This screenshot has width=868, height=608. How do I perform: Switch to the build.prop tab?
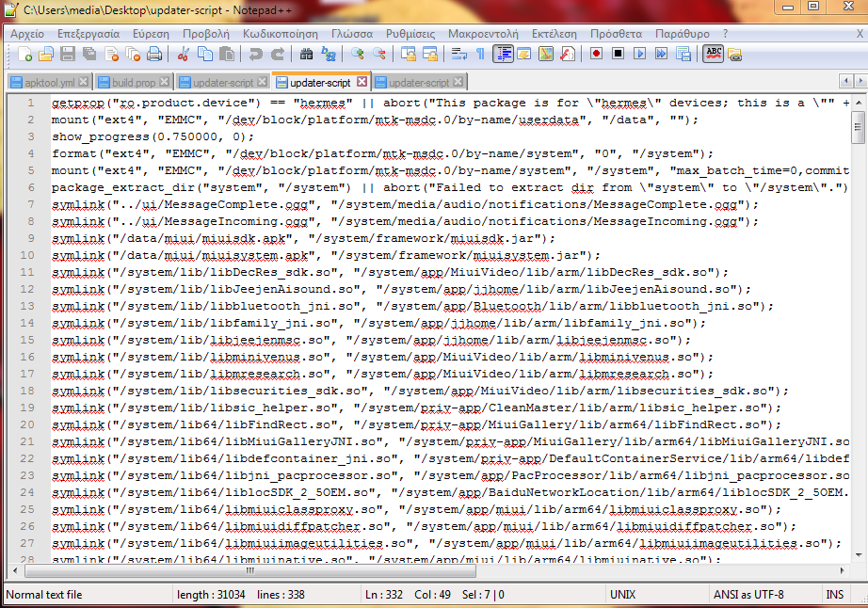pyautogui.click(x=130, y=83)
